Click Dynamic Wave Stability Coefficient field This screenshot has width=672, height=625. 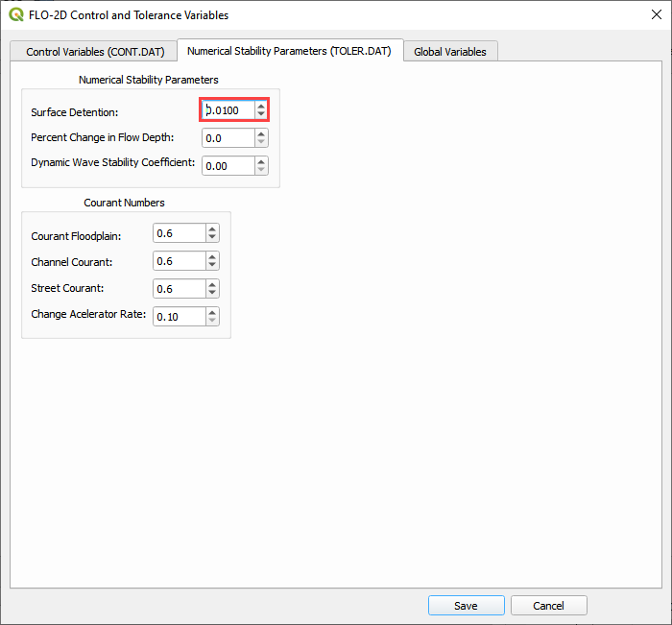[x=227, y=166]
